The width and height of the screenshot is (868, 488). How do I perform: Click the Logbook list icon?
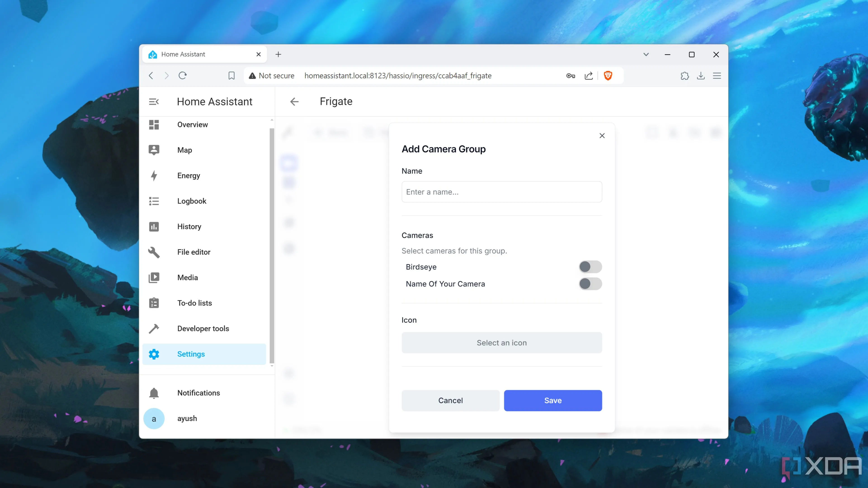point(154,201)
